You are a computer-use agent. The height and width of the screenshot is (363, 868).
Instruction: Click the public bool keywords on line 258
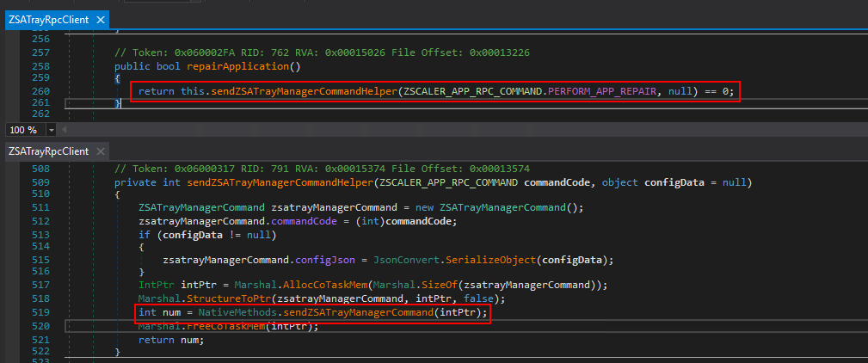(148, 66)
